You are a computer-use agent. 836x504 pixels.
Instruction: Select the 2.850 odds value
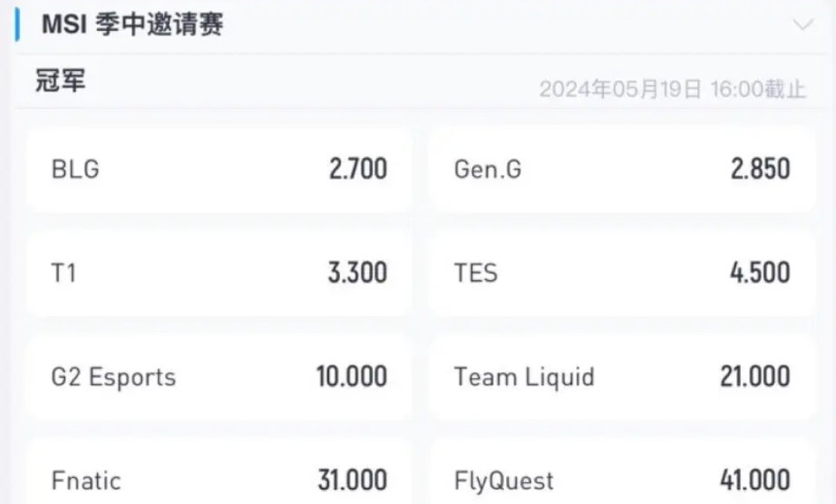(x=760, y=170)
